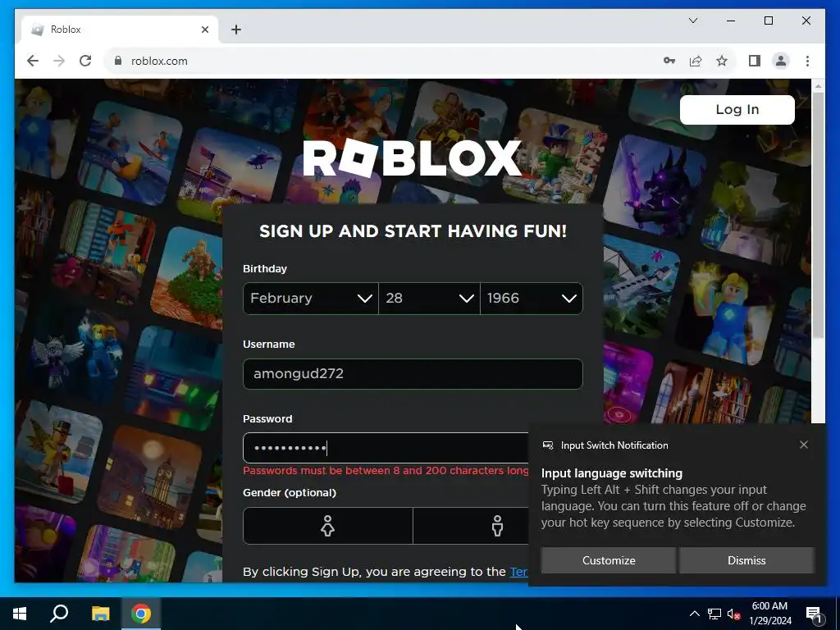Screen dimensions: 840x630
Task: Click the browser forward arrow
Action: point(59,61)
